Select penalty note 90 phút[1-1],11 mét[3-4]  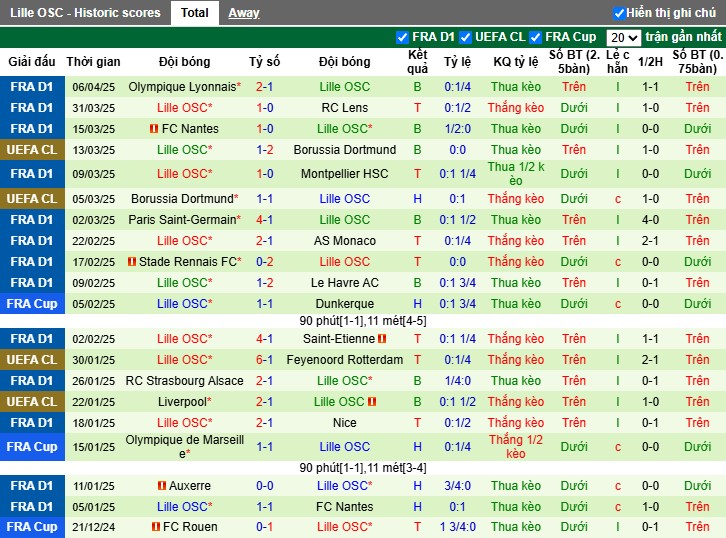[363, 468]
